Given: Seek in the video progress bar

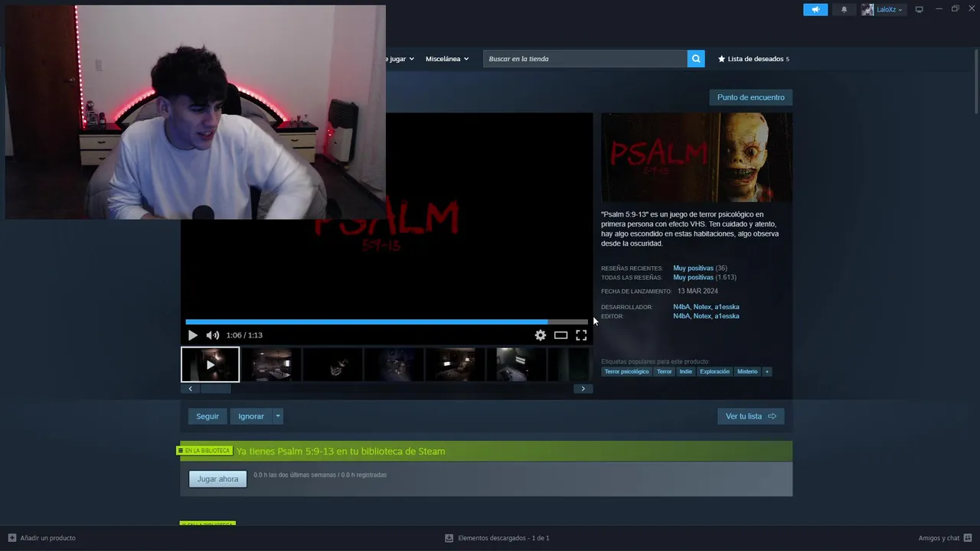Looking at the screenshot, I should [x=387, y=322].
